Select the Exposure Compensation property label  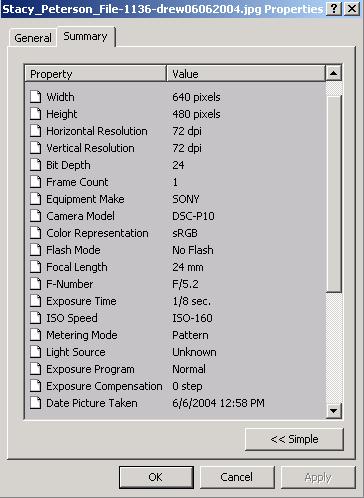(104, 386)
